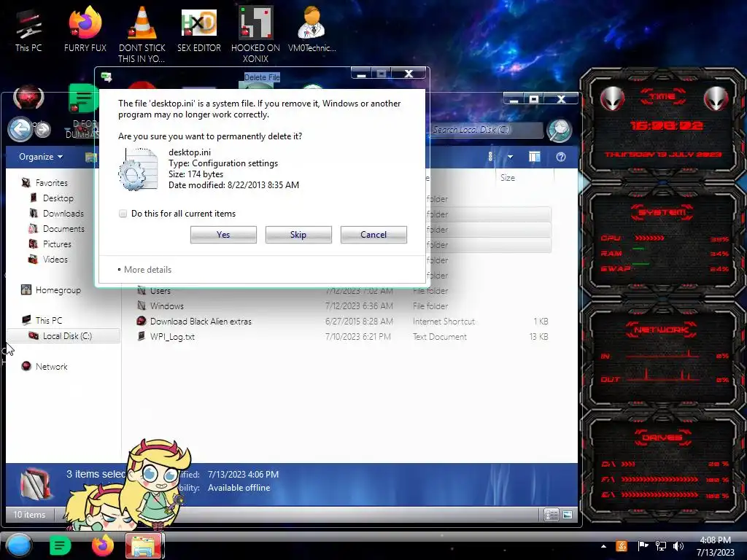This screenshot has width=747, height=560.
Task: Check 'Do this for all current items'
Action: [x=123, y=214]
